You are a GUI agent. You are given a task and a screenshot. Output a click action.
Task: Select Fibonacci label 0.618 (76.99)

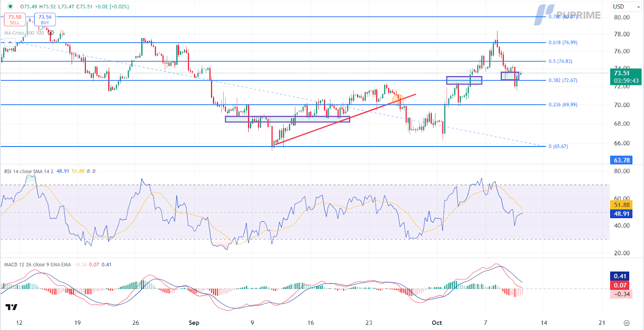coord(563,42)
